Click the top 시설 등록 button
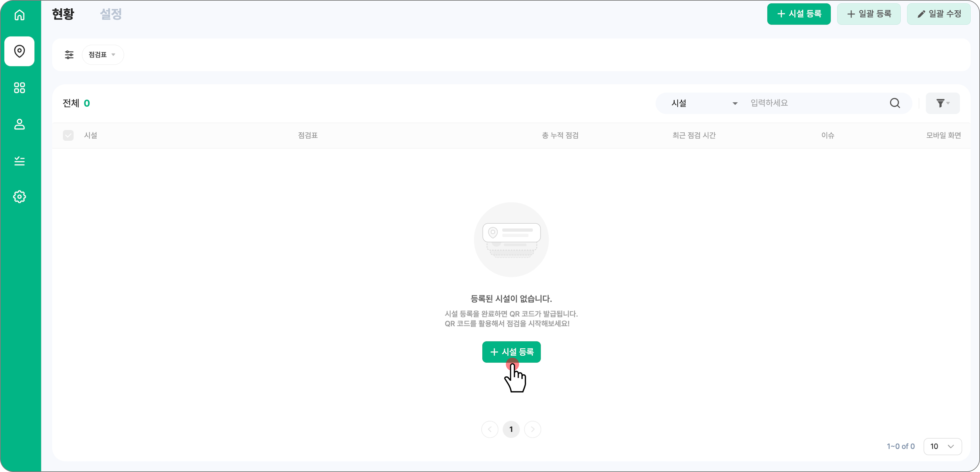 pyautogui.click(x=798, y=14)
